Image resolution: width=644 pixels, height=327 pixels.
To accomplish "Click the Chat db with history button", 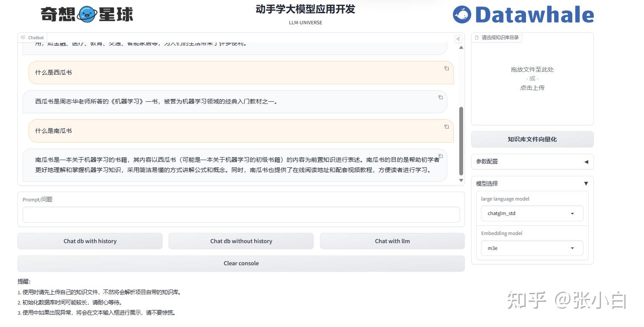I will click(x=90, y=241).
